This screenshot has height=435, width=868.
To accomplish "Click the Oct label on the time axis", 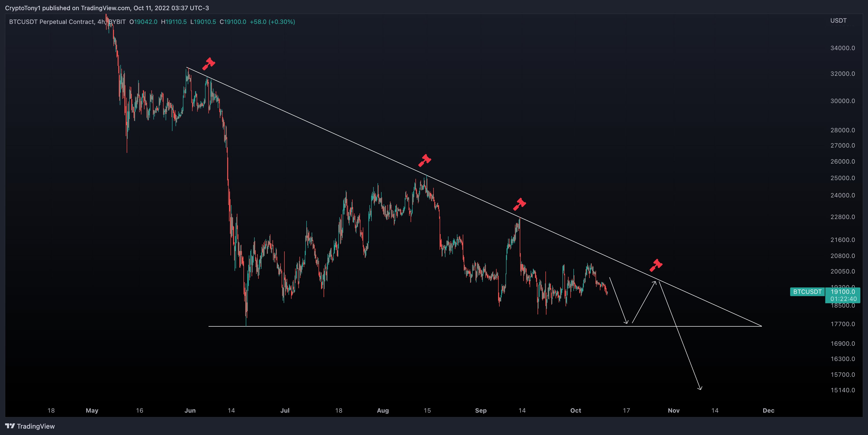I will pyautogui.click(x=575, y=410).
